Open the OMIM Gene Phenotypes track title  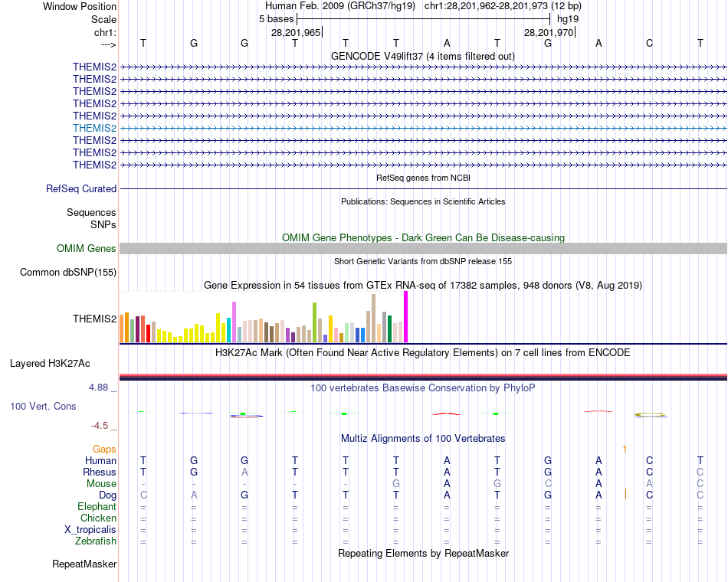pyautogui.click(x=423, y=237)
